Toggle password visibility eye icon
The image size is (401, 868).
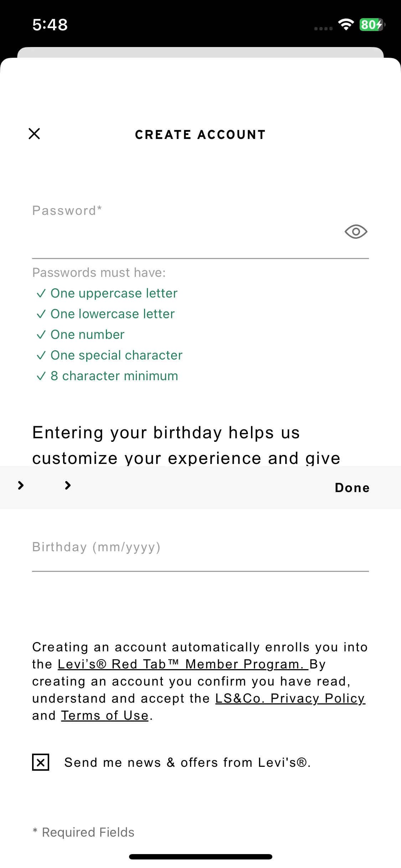pyautogui.click(x=356, y=232)
